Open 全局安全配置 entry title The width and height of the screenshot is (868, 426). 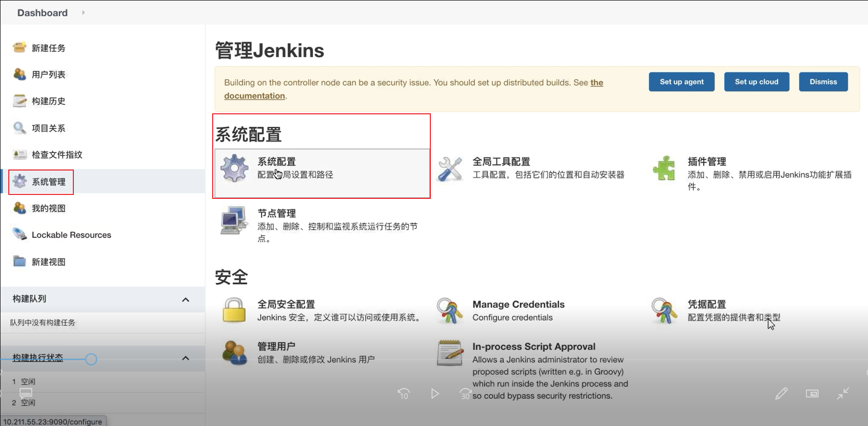coord(286,304)
